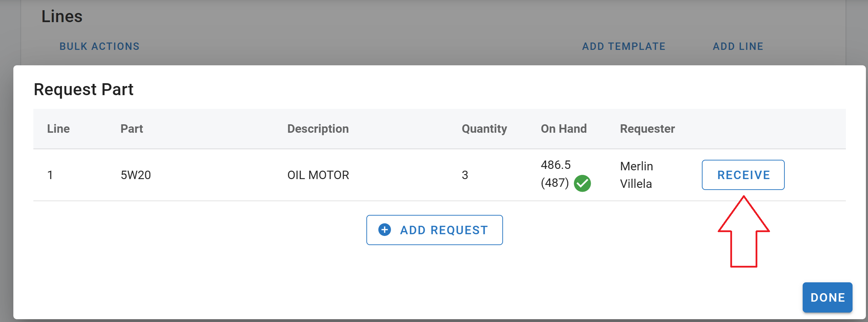This screenshot has height=322, width=868.
Task: Click the Add Line link
Action: pyautogui.click(x=738, y=46)
